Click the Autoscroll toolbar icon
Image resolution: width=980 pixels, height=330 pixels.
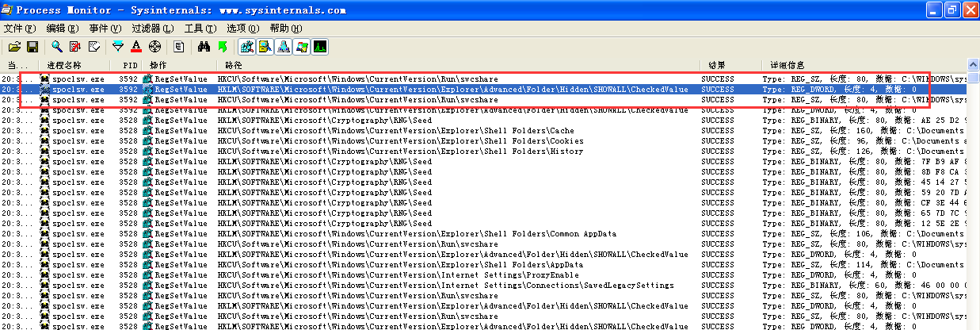pyautogui.click(x=75, y=47)
